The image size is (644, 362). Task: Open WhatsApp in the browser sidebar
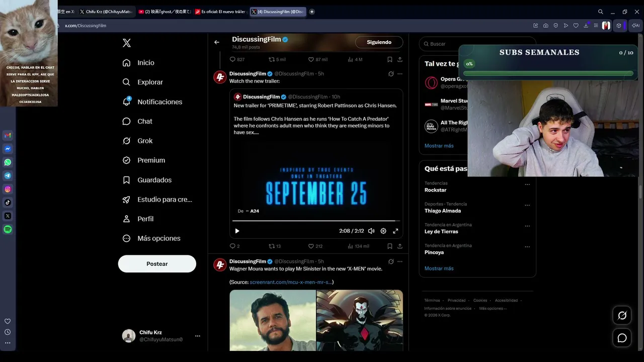(8, 162)
